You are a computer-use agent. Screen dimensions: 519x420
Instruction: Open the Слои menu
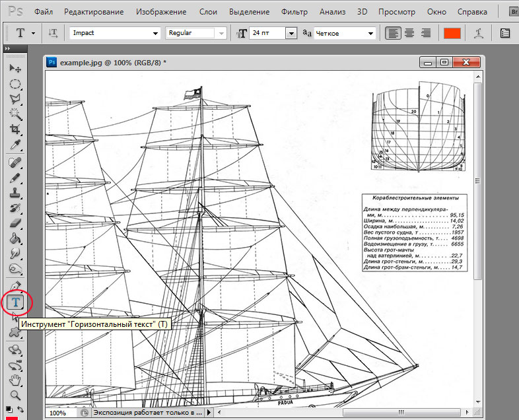click(208, 12)
